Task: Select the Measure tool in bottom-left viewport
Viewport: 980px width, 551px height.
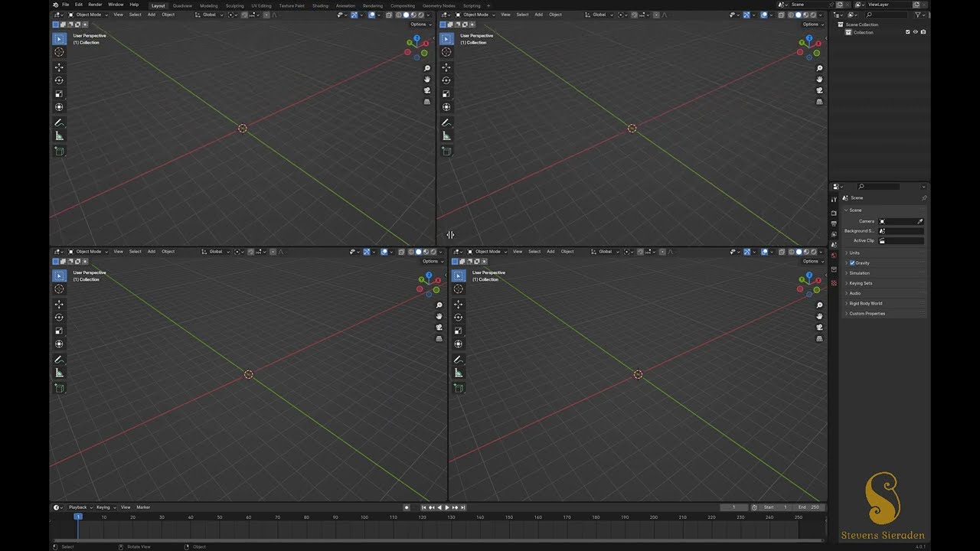Action: coord(59,373)
